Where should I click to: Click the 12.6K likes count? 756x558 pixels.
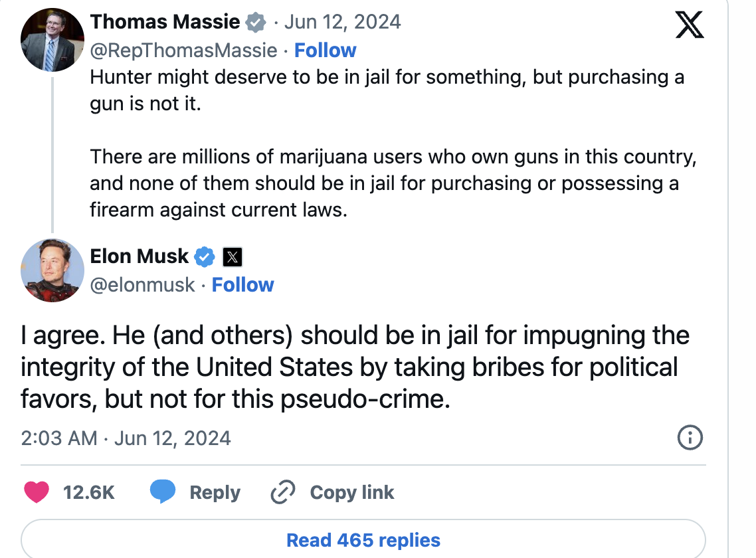coord(89,492)
